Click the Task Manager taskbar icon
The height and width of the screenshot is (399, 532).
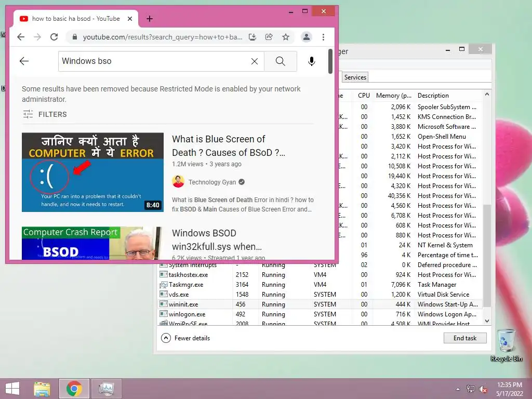(x=107, y=389)
